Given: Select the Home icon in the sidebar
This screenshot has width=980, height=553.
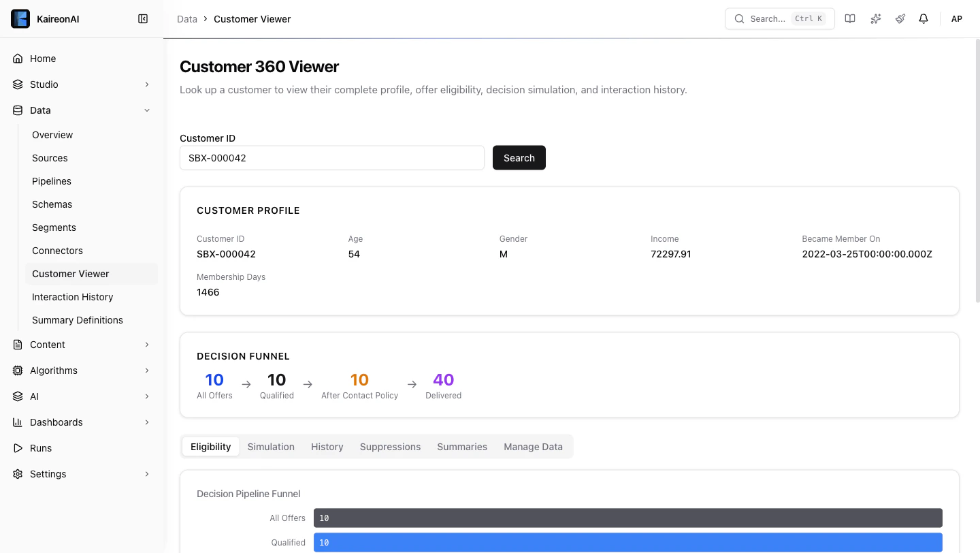Looking at the screenshot, I should pos(16,59).
